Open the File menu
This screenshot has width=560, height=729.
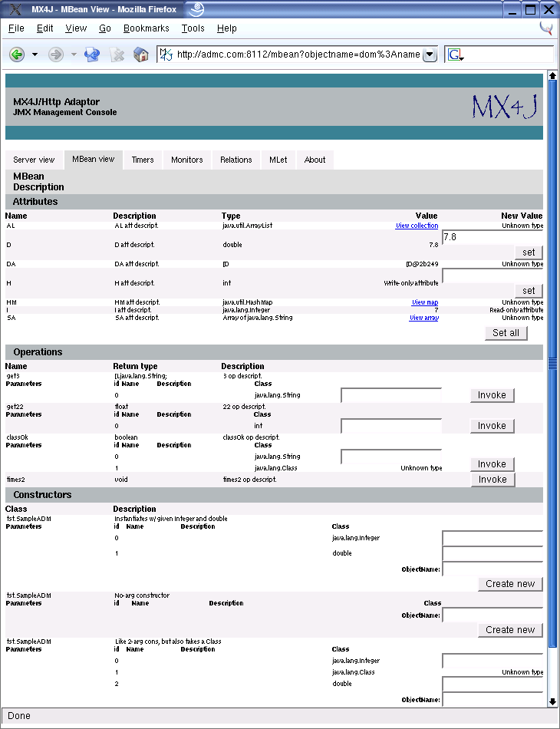16,28
